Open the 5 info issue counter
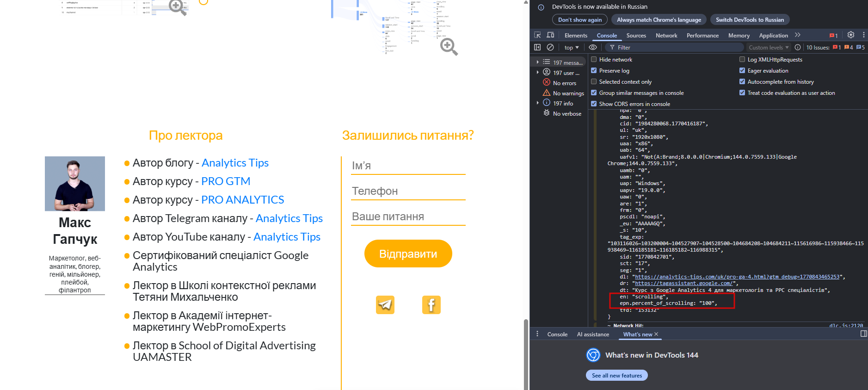The width and height of the screenshot is (868, 390). 861,47
